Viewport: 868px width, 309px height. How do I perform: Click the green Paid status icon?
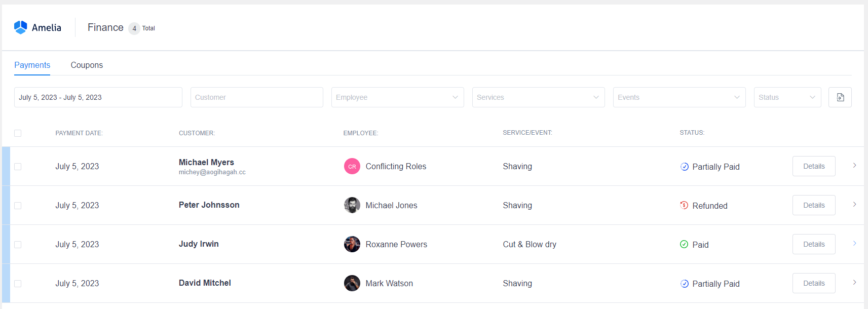[x=684, y=244]
